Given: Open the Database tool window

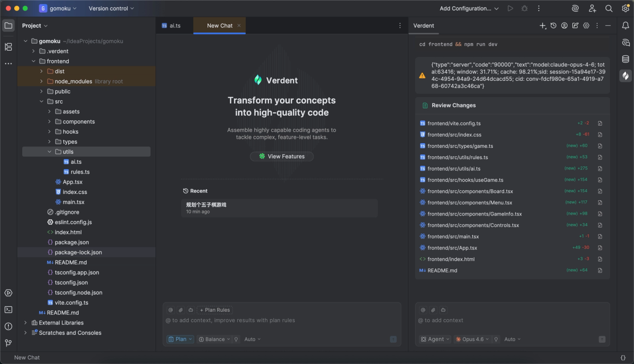Looking at the screenshot, I should (x=626, y=59).
